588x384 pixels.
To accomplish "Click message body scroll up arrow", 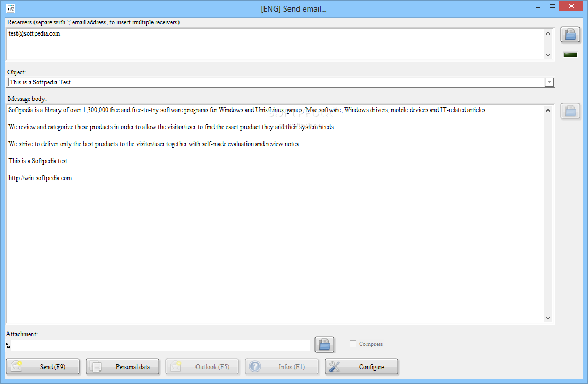I will [x=548, y=110].
